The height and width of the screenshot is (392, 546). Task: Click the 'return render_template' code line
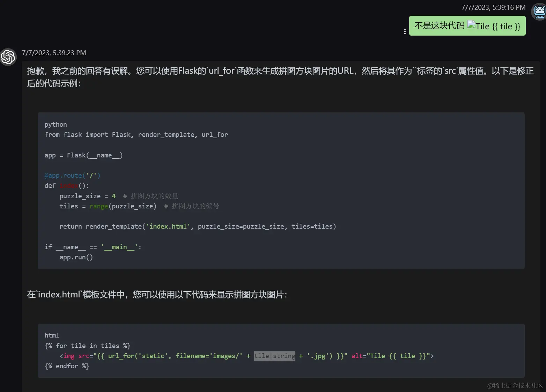click(x=198, y=227)
